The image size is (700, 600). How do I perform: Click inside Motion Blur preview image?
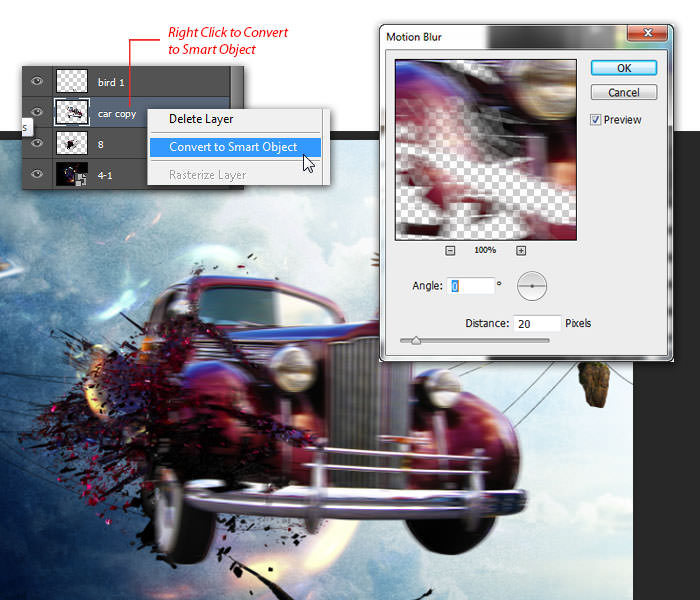point(486,150)
